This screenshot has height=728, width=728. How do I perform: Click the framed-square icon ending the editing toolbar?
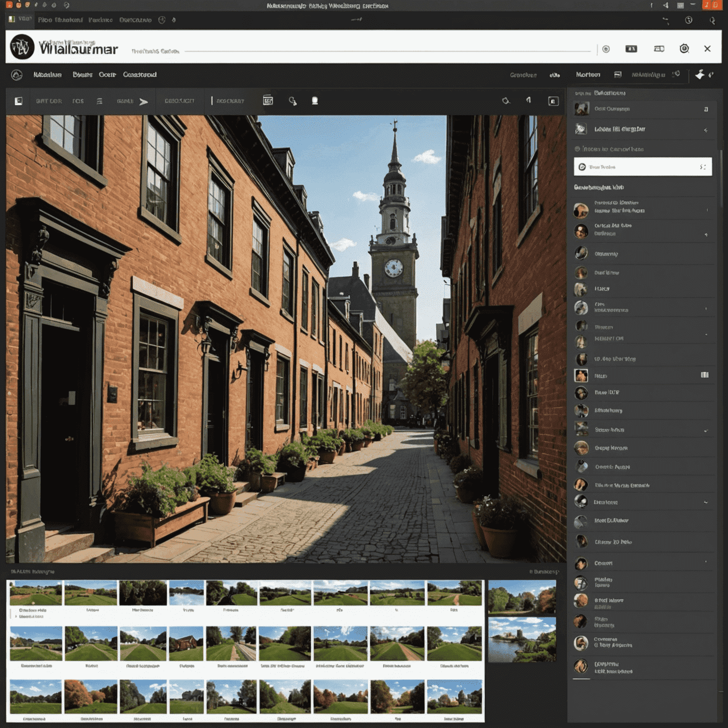click(553, 101)
